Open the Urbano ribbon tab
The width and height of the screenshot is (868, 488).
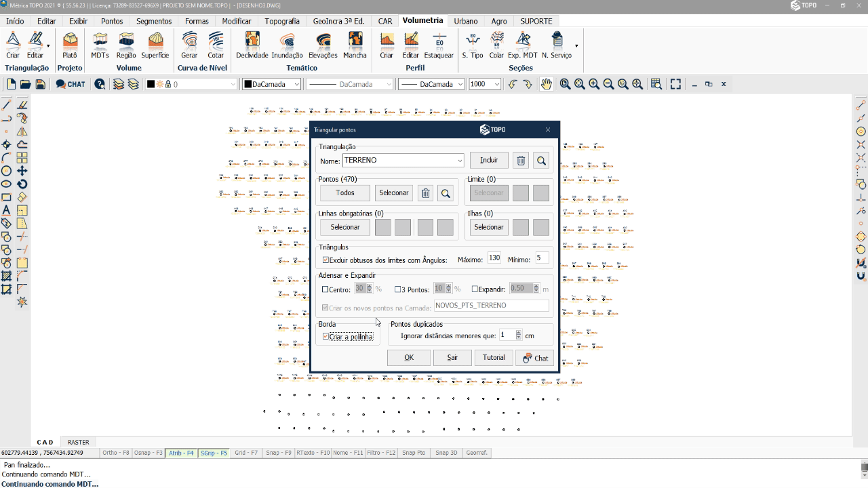(466, 21)
